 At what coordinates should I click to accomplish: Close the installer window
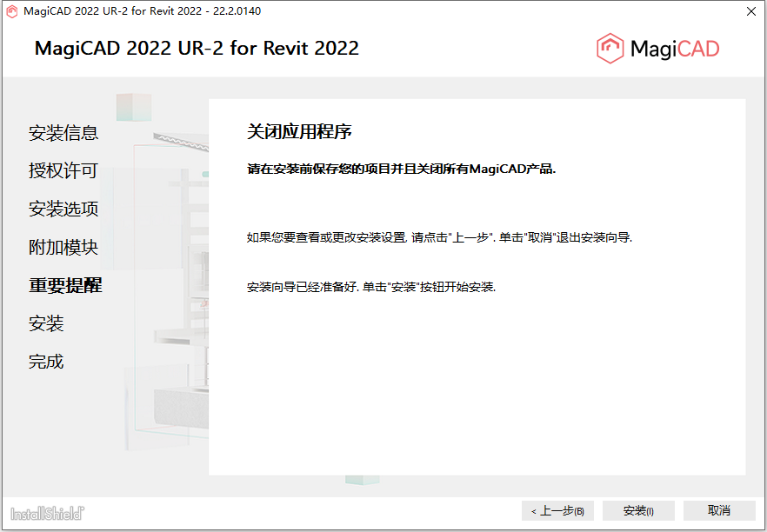[751, 11]
